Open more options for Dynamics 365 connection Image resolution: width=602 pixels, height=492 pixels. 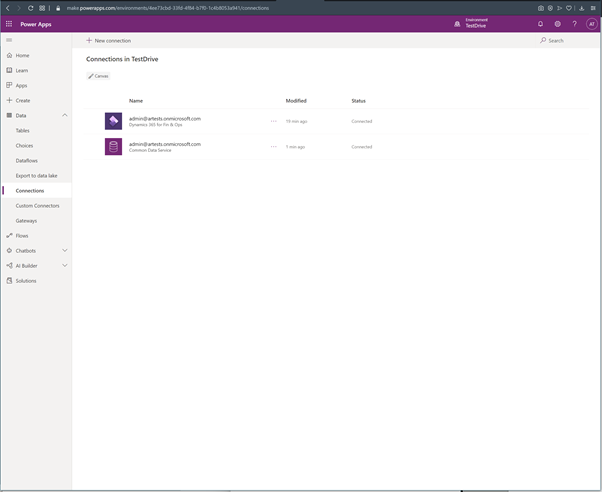coord(273,121)
